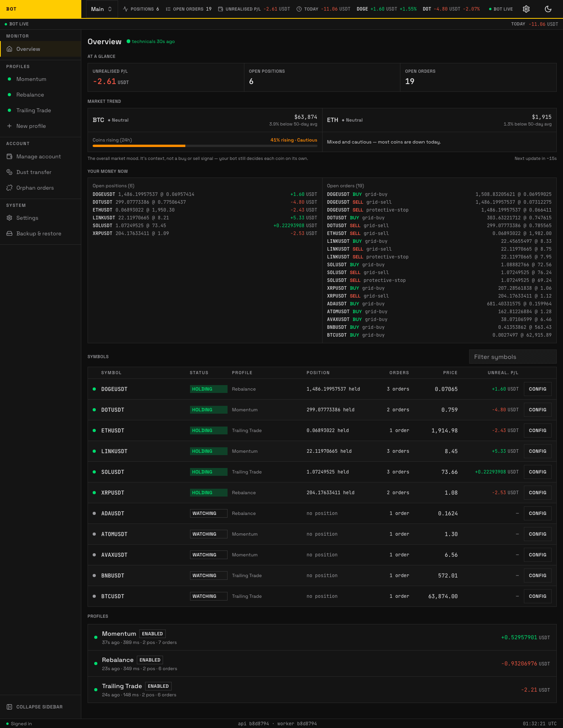Click the Dust transfer coins icon
The width and height of the screenshot is (563, 728).
click(9, 172)
